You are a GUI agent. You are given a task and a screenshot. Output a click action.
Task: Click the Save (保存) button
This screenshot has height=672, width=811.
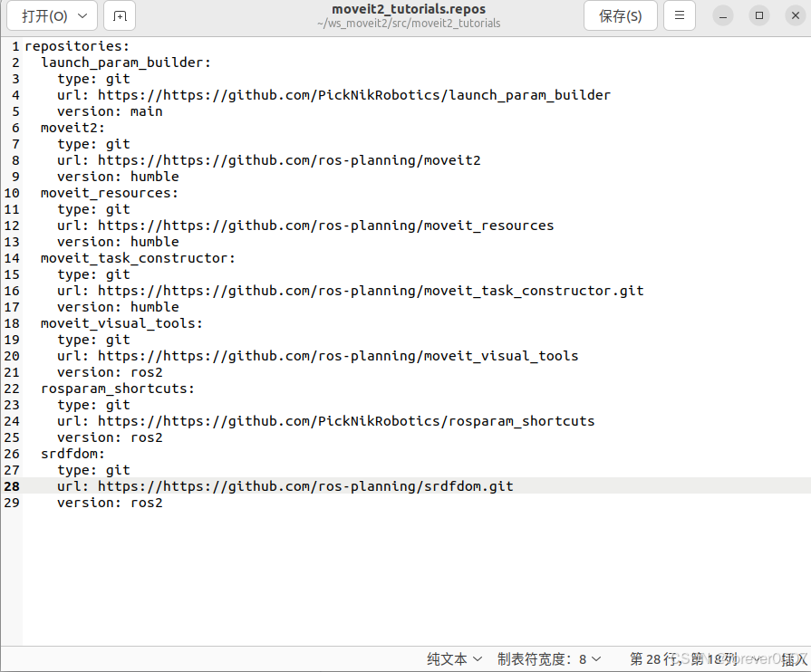tap(620, 16)
